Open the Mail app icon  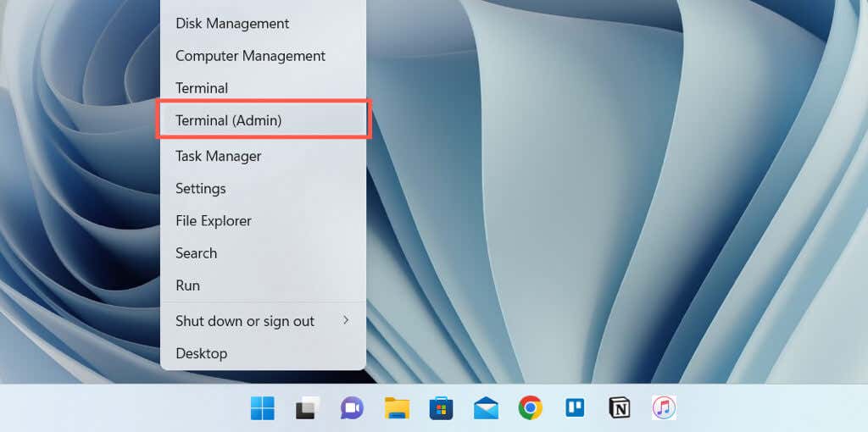click(x=486, y=408)
